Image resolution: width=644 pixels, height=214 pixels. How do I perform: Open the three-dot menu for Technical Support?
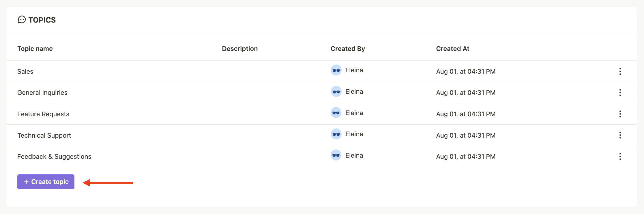point(620,135)
